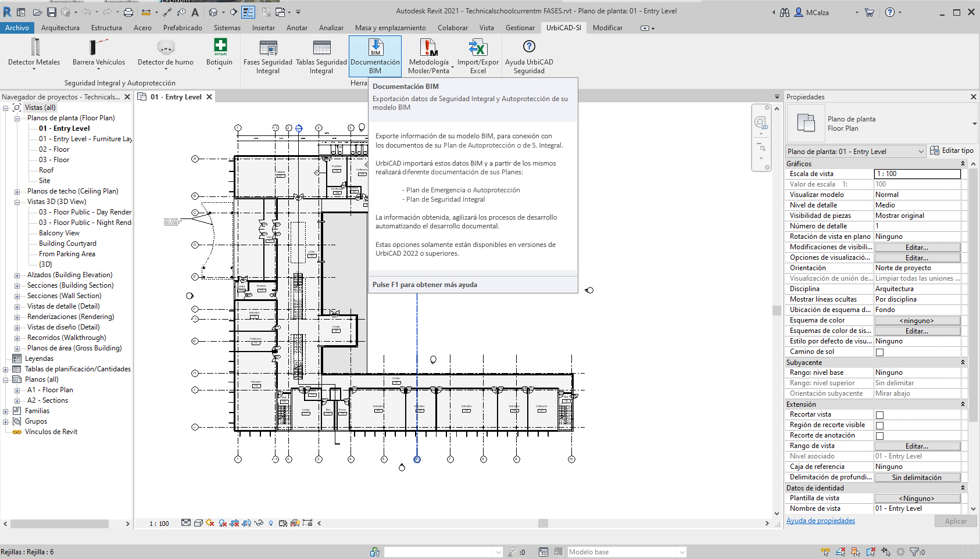The height and width of the screenshot is (559, 980).
Task: Check the Recortar vista checkbox
Action: click(879, 415)
